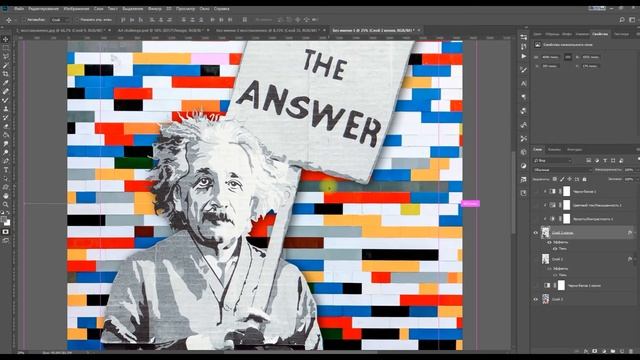
Task: Add layer mask icon at panel bottom
Action: (595, 351)
